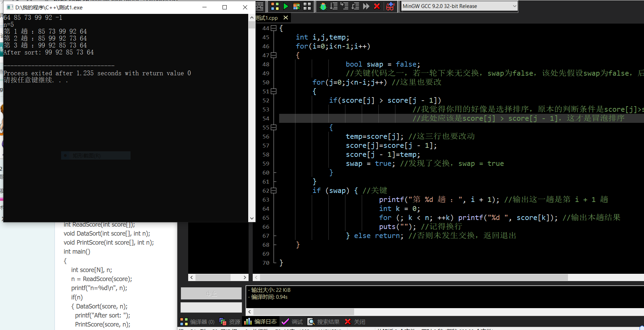Click line number 48 in the gutter
644x330 pixels.
(x=266, y=64)
